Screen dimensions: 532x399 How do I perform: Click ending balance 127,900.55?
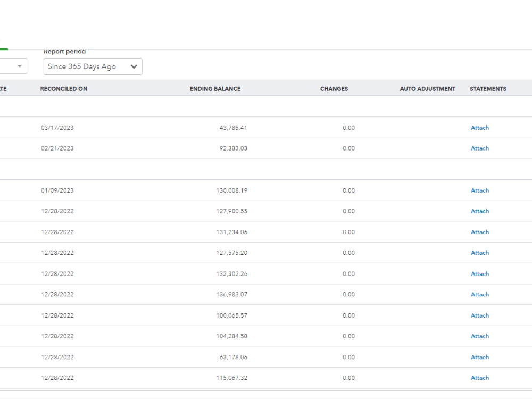232,211
